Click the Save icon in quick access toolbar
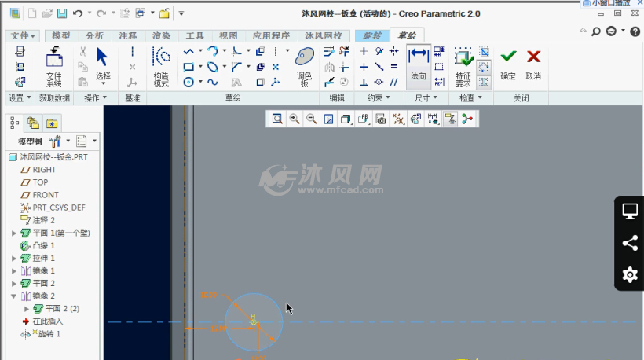The height and width of the screenshot is (360, 644). tap(62, 13)
